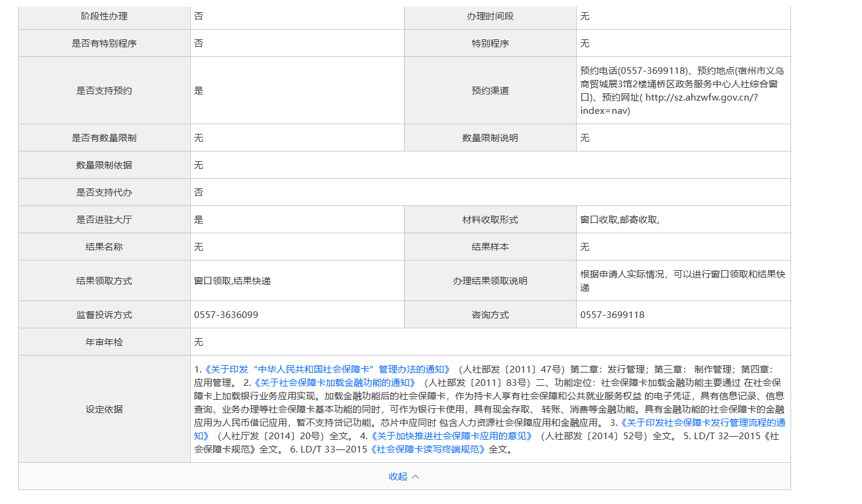Click the 是否支持代办 row label
Screen dimensions: 862x504
104,192
